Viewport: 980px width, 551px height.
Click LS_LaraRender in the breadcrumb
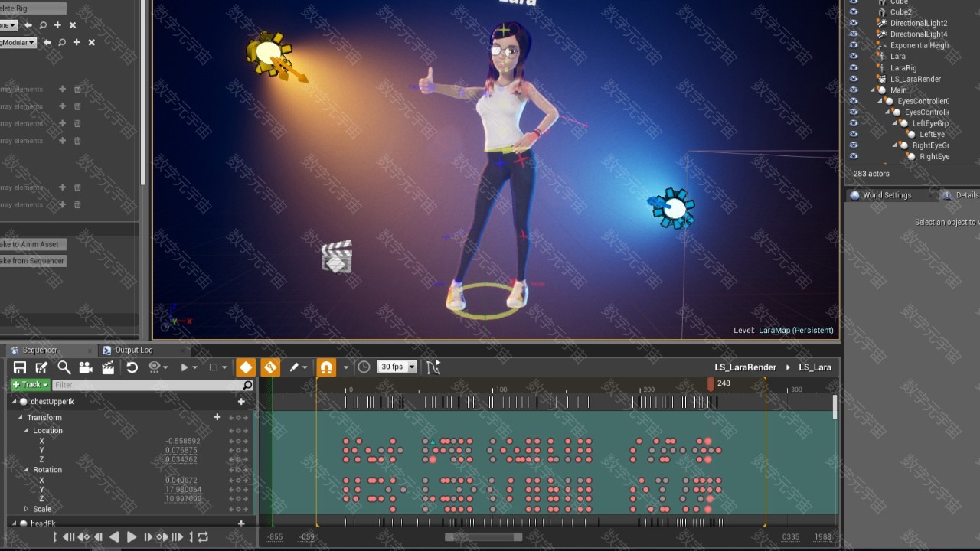(x=745, y=367)
